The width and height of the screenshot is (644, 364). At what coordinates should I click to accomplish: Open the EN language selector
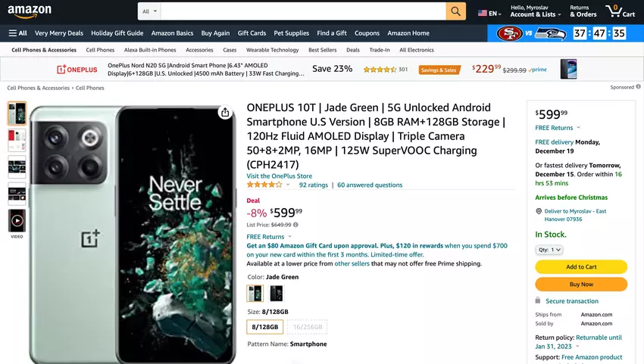coord(489,14)
